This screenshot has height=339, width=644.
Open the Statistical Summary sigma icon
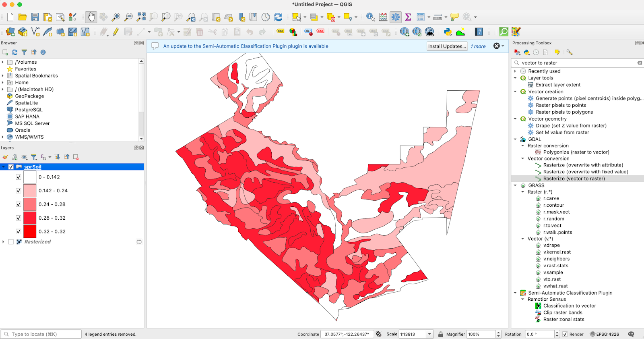tap(408, 17)
